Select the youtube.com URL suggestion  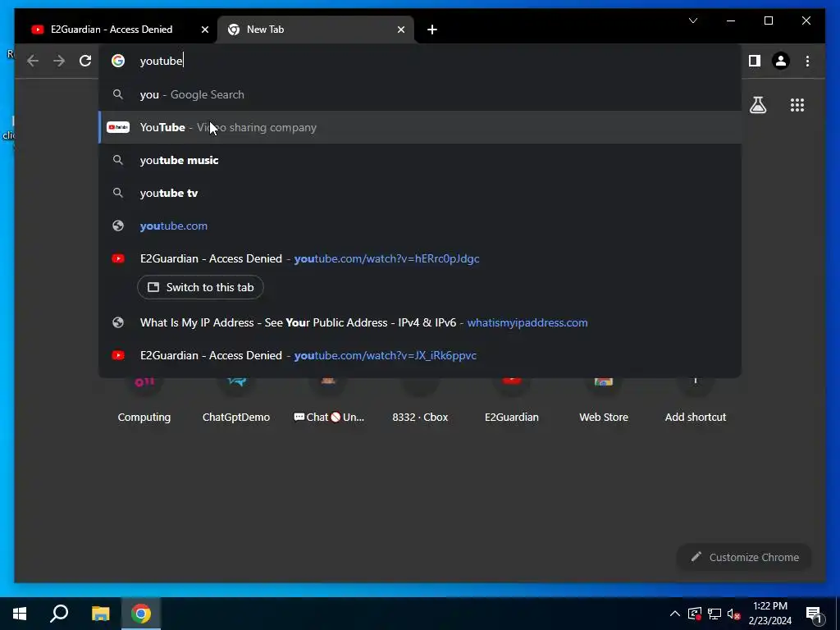coord(421,226)
